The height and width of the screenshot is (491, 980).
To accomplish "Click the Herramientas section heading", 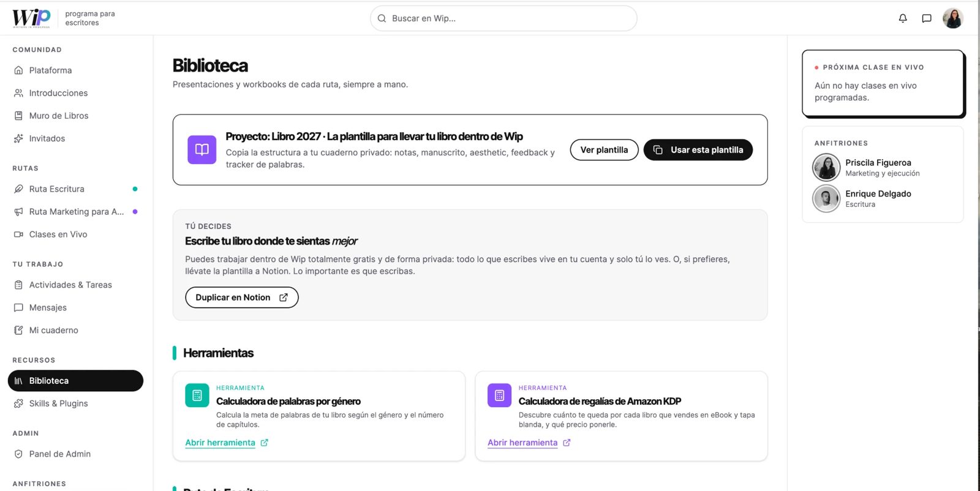I will pos(218,353).
